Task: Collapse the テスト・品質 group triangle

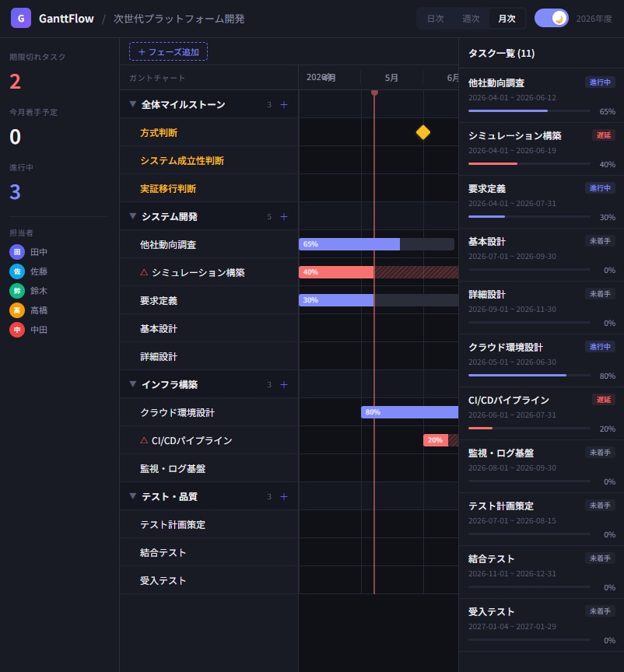Action: 133,496
